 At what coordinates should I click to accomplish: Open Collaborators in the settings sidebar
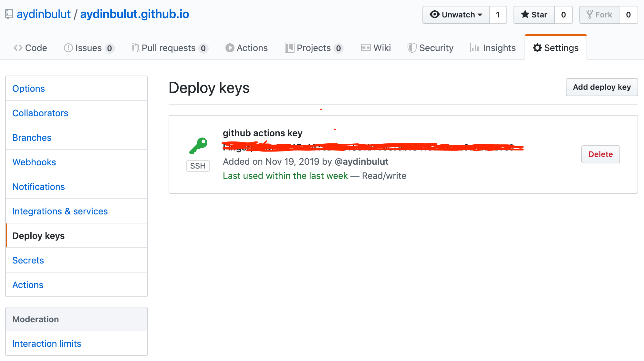tap(77, 113)
